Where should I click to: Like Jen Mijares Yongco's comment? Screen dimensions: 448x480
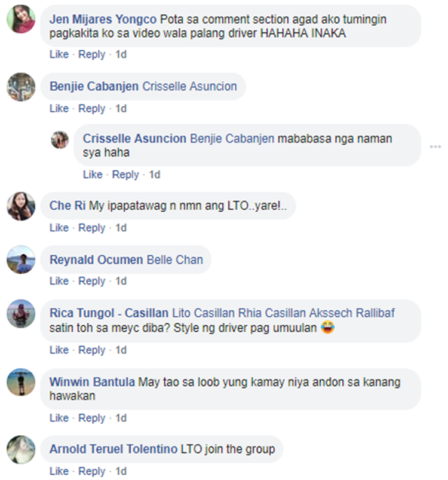coord(59,54)
